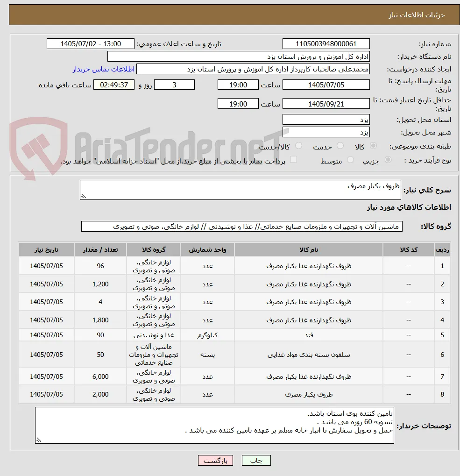460x476 pixels.
Task: Click quantity 6,000 in row 7
Action: point(100,377)
